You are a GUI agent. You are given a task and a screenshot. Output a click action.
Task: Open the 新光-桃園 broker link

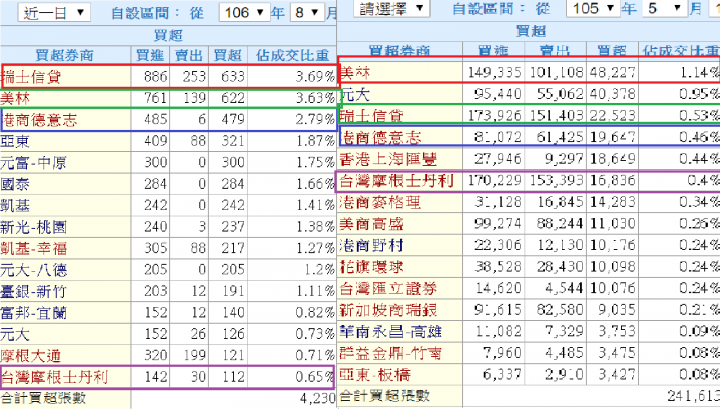(34, 227)
